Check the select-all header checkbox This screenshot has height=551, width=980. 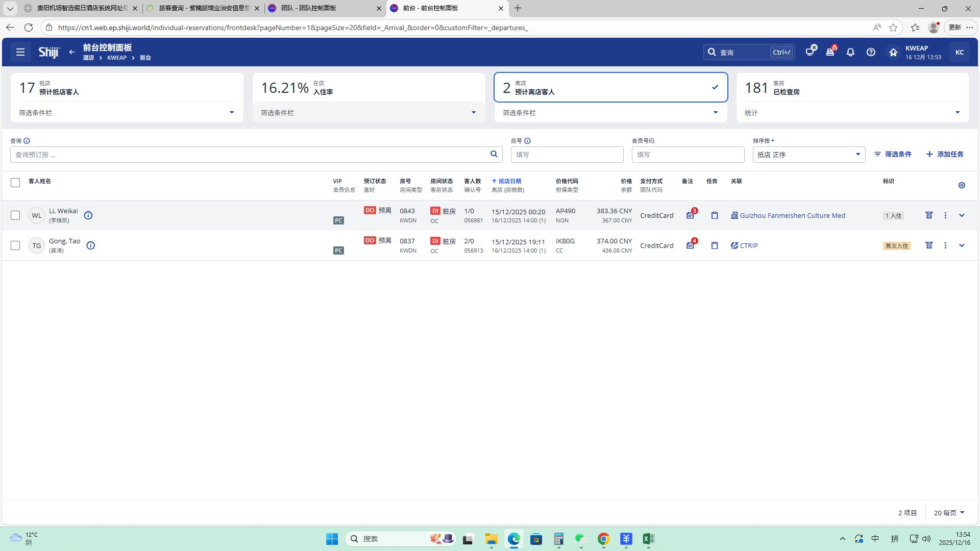pos(15,183)
